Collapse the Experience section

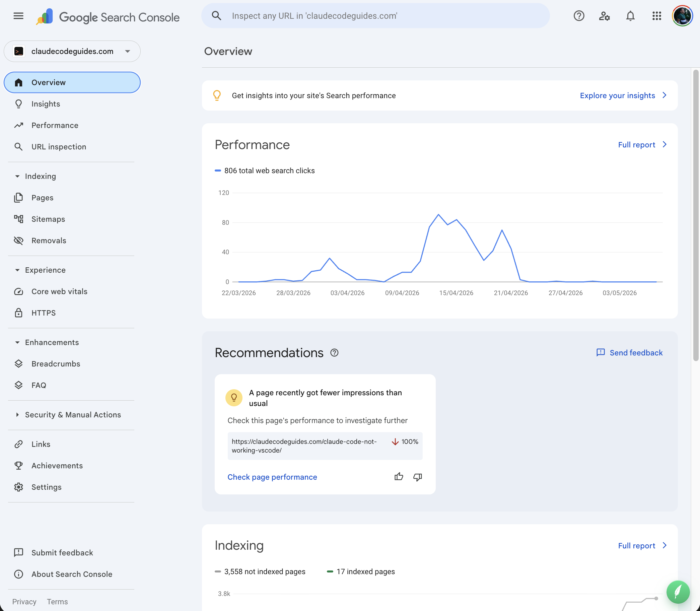coord(40,270)
